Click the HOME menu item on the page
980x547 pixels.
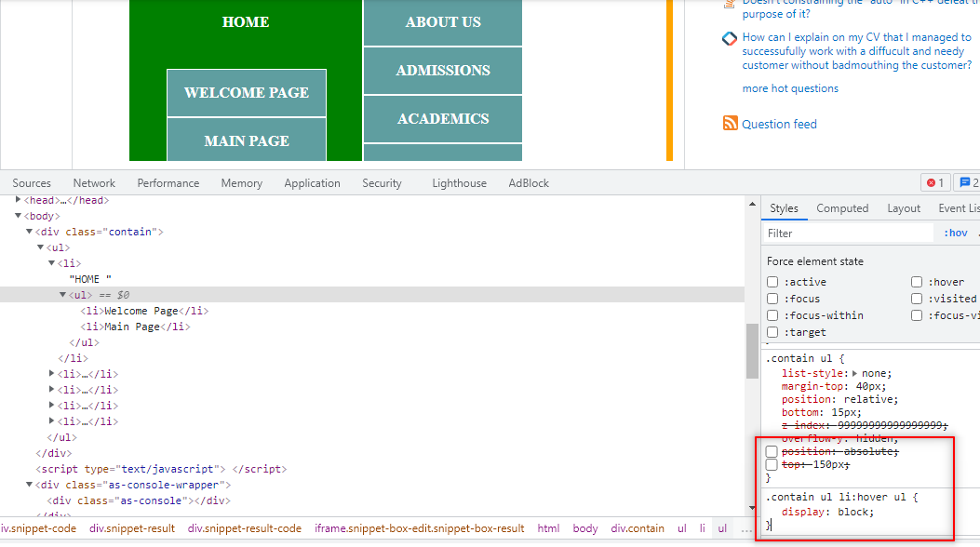coord(246,21)
